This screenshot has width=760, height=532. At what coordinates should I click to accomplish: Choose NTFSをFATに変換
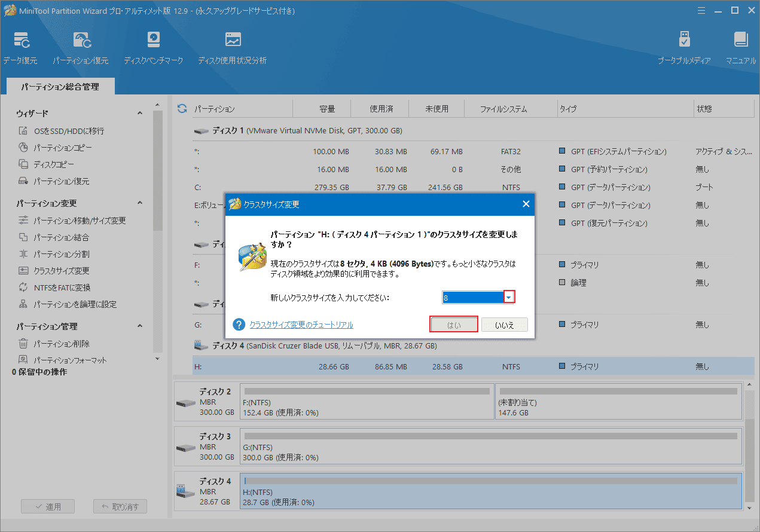click(x=55, y=288)
